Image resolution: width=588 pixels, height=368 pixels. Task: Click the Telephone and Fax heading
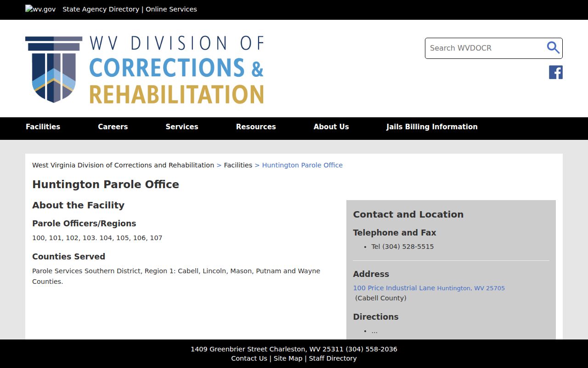pyautogui.click(x=395, y=233)
